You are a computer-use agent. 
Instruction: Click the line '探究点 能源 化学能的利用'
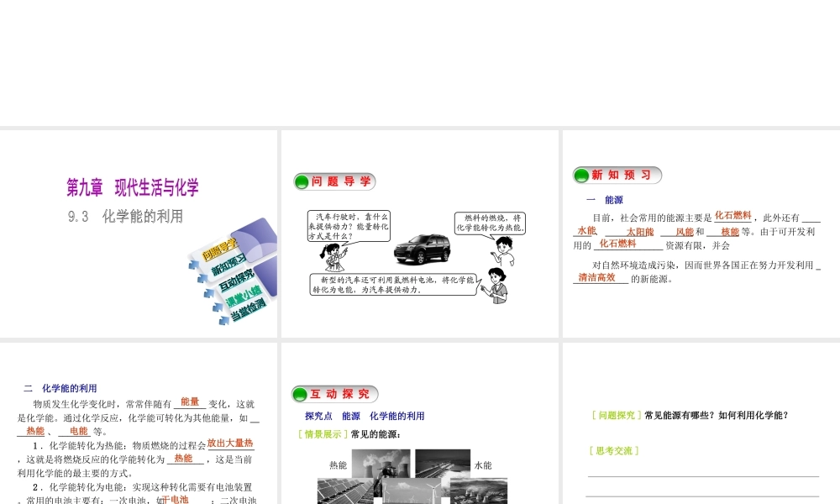(365, 416)
